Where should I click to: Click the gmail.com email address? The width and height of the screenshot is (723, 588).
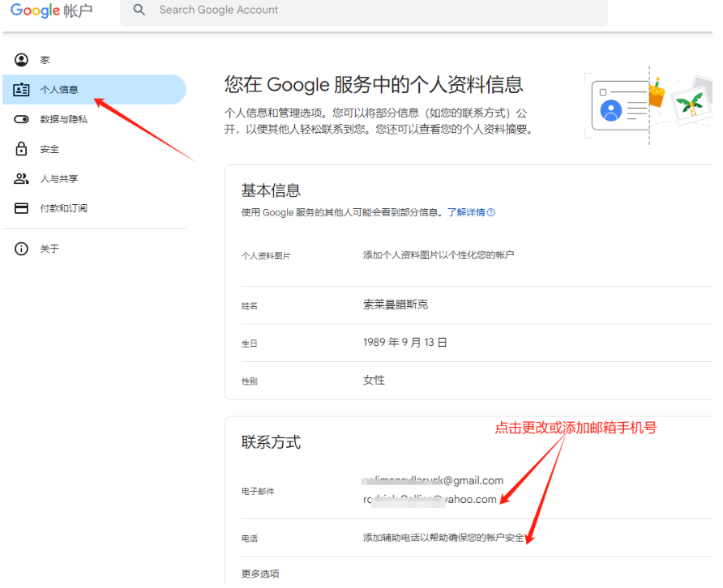[433, 480]
